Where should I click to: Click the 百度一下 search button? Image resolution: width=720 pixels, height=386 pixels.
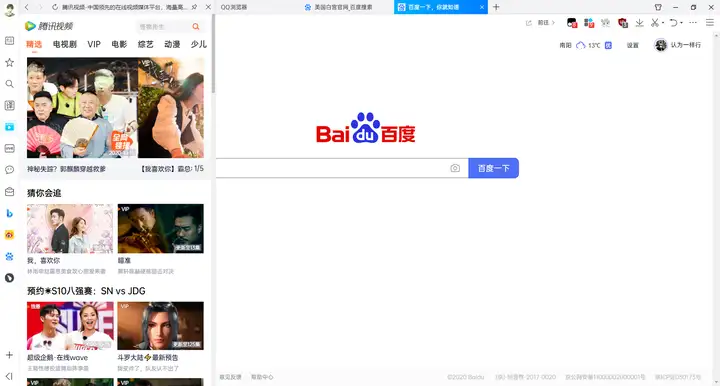[x=494, y=168]
